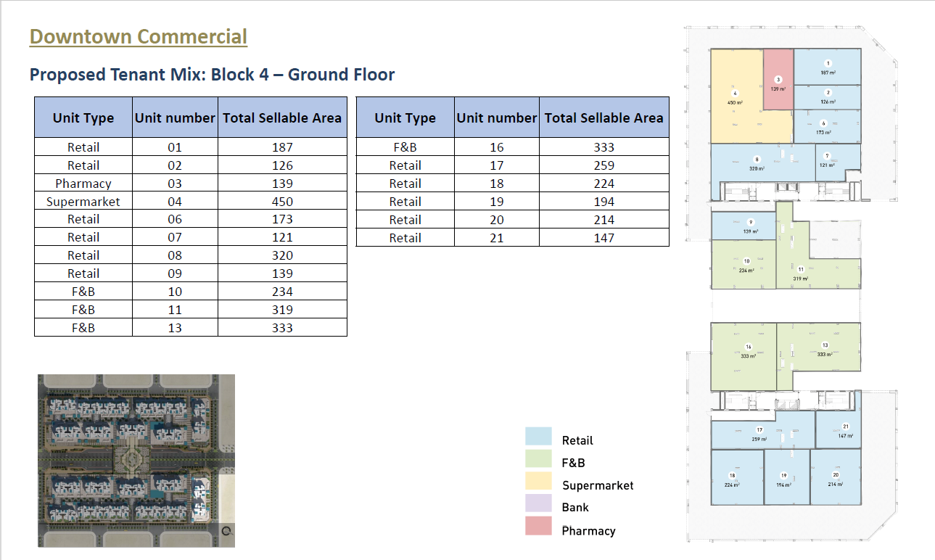Click the Retail cell in the unit 20 row
Viewport: 935px width, 560px height.
click(405, 220)
